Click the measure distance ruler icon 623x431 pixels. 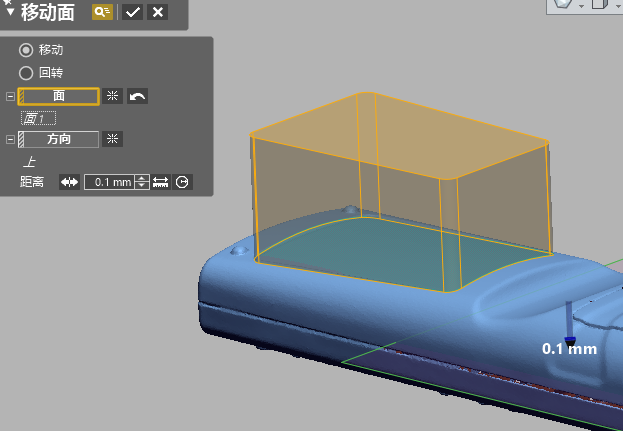tap(160, 182)
